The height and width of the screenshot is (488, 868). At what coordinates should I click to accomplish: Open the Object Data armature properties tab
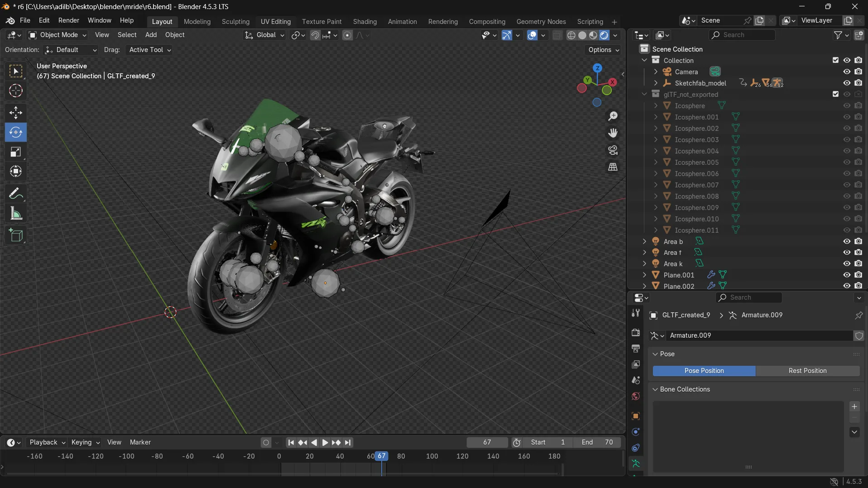636,464
